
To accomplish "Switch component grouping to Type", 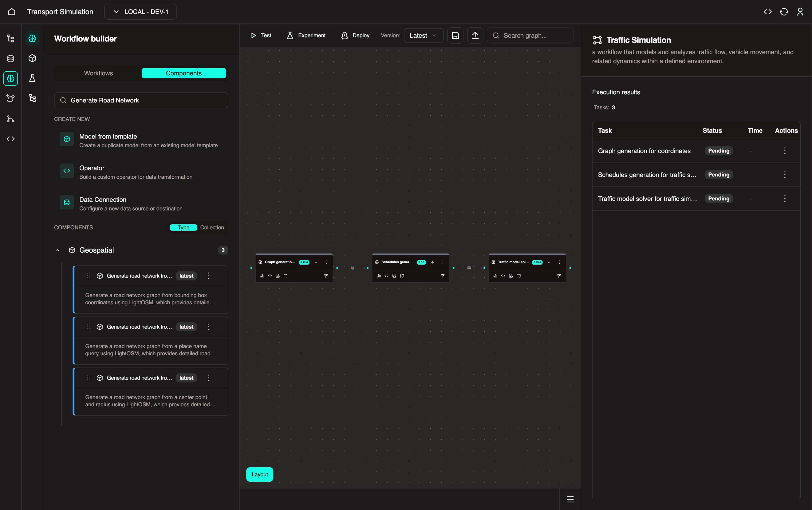I will click(183, 227).
